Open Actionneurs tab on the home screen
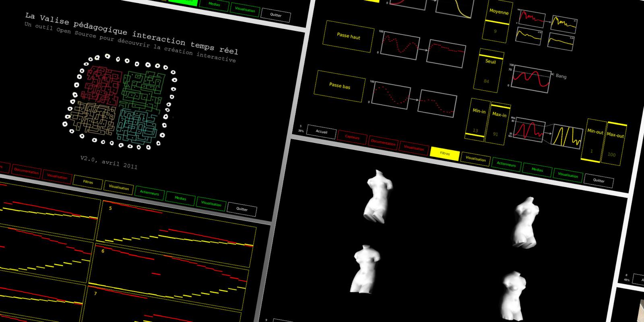This screenshot has width=644, height=322. click(x=149, y=193)
